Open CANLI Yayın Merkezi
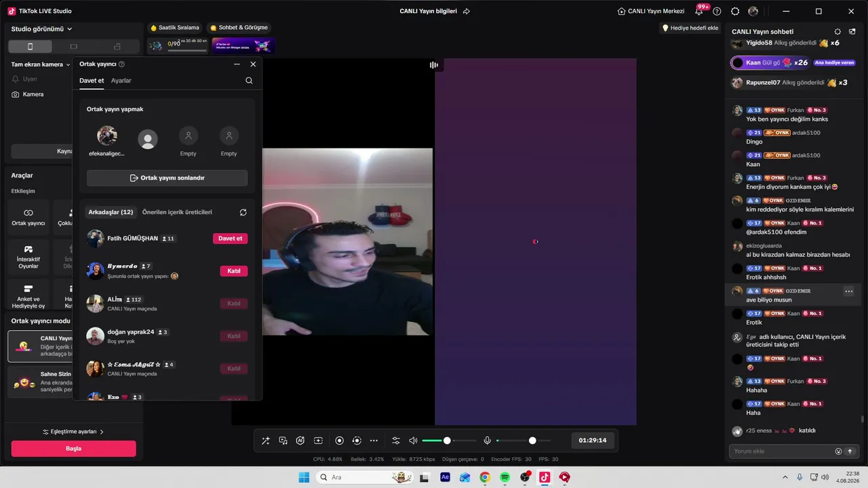The height and width of the screenshot is (488, 868). pyautogui.click(x=651, y=12)
